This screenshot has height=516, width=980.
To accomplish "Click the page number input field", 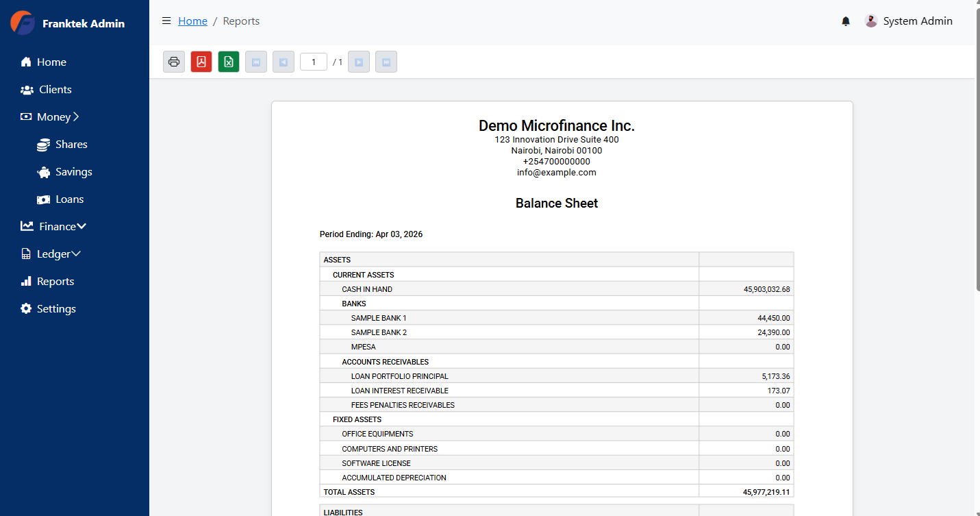I will pyautogui.click(x=313, y=61).
